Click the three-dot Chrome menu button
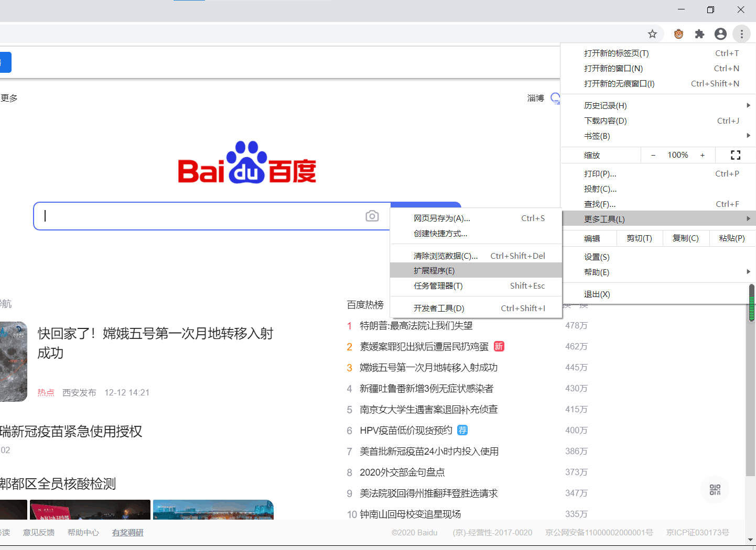This screenshot has width=756, height=550. coord(742,34)
